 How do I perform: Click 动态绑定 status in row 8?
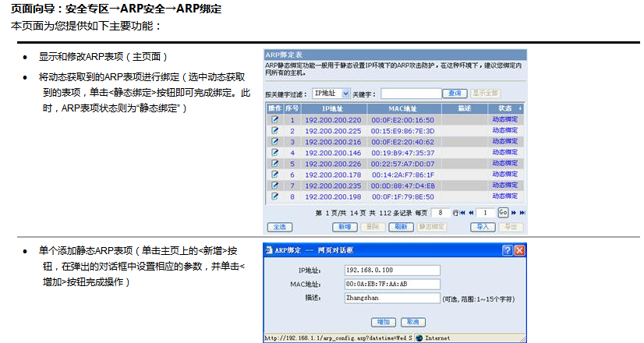tap(505, 196)
